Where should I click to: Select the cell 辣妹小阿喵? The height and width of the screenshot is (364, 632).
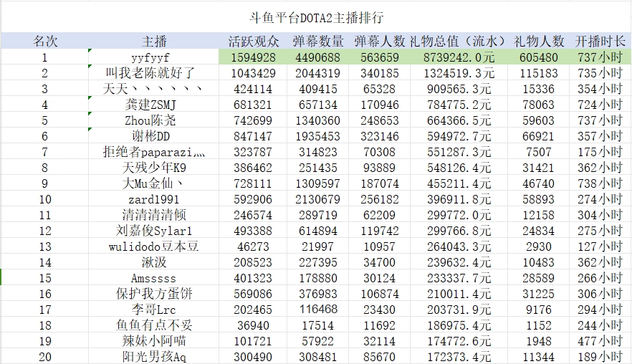(154, 341)
